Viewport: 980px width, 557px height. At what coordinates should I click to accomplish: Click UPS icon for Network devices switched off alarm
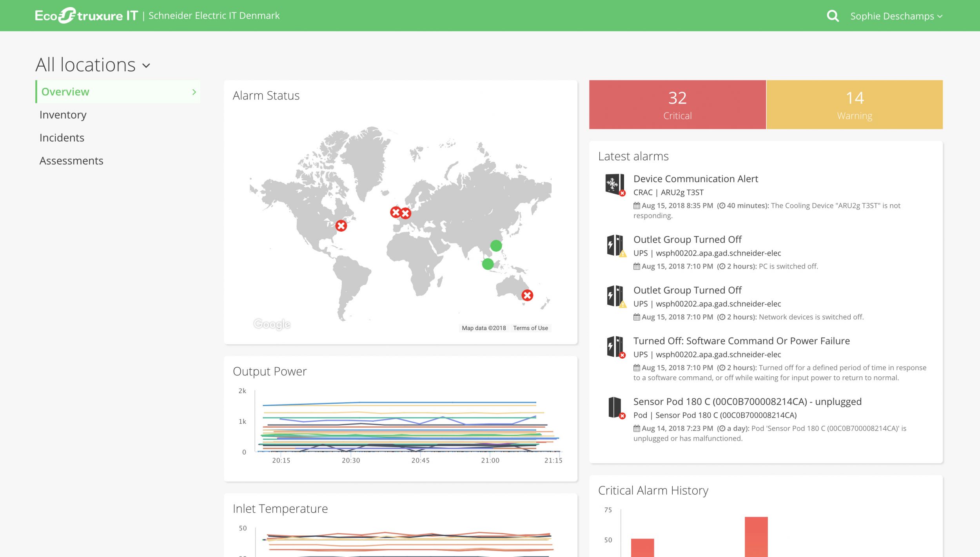616,296
